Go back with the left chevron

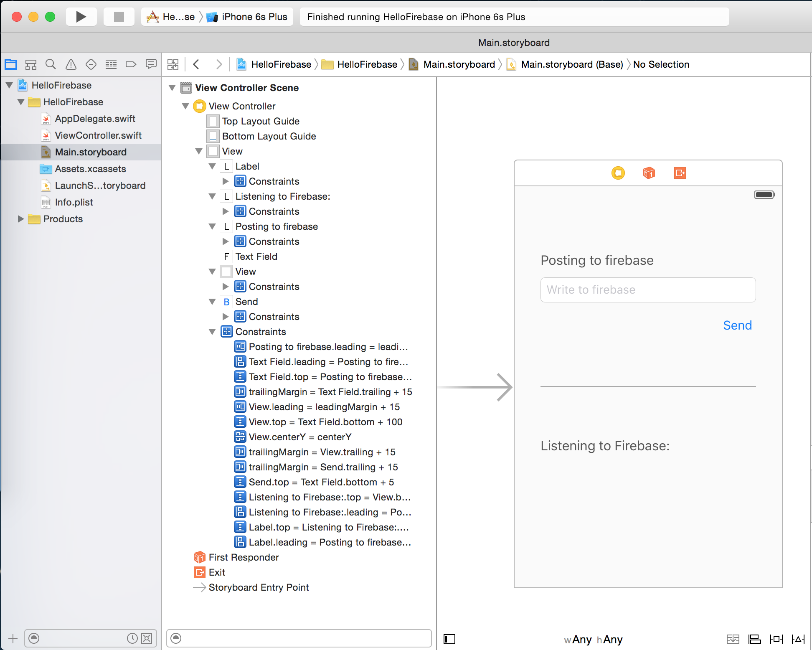coord(196,64)
